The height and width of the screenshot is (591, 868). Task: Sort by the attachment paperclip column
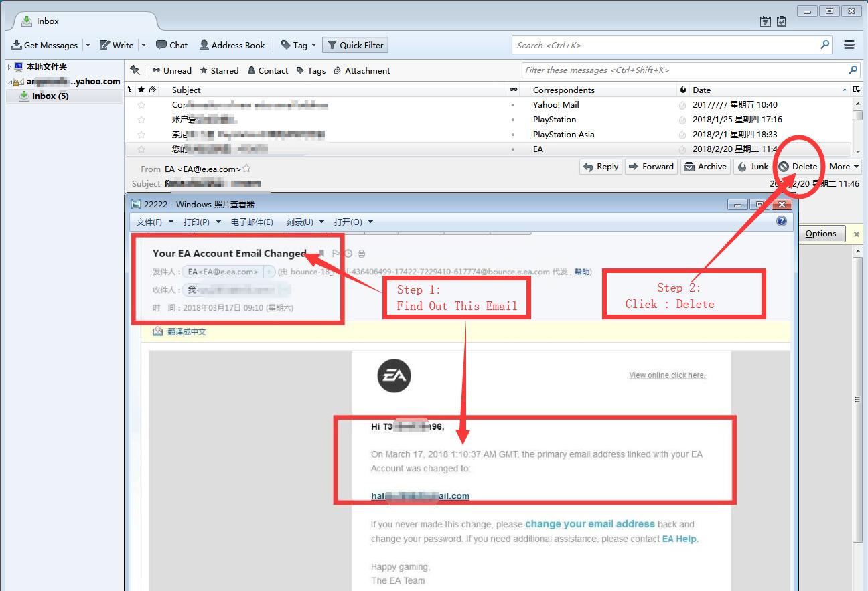(x=153, y=90)
